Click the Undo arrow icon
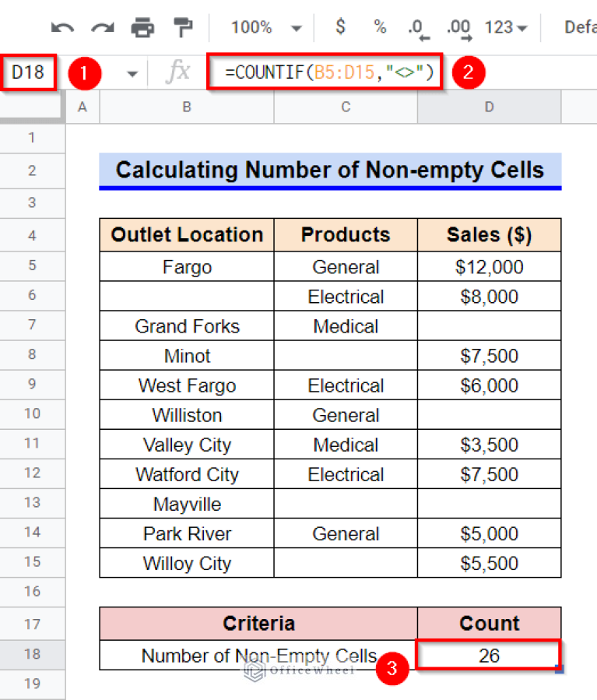Screen dimensions: 597x700 tap(62, 28)
